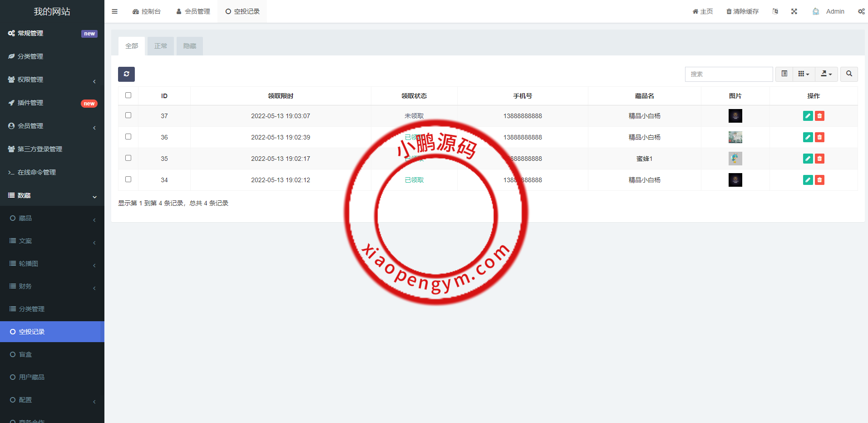Viewport: 868px width, 423px height.
Task: Click the green edit icon for row 37
Action: point(808,116)
